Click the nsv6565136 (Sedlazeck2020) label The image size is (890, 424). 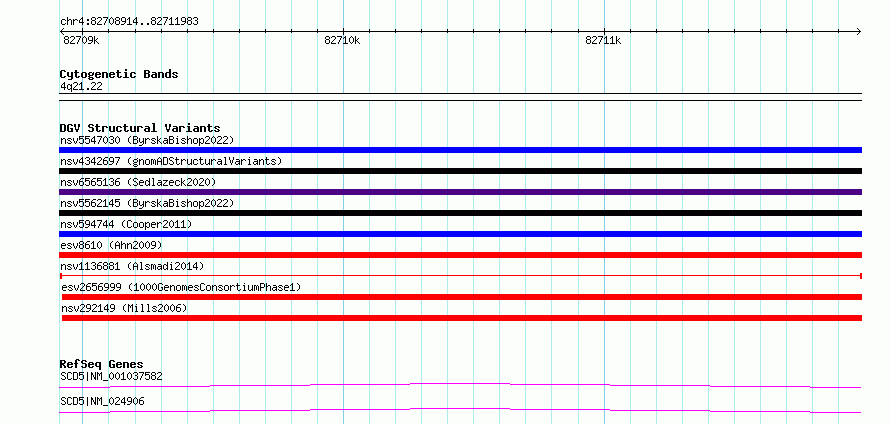click(138, 182)
